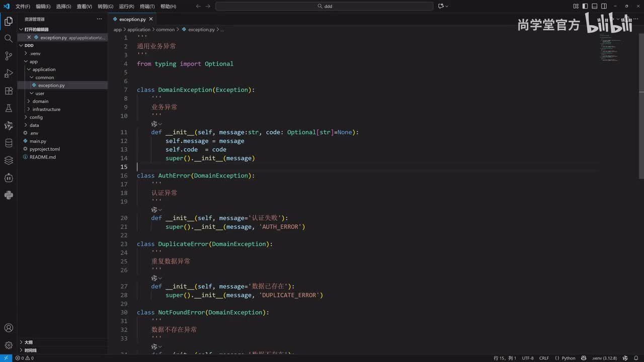Open the 帮助(H) menu

168,6
